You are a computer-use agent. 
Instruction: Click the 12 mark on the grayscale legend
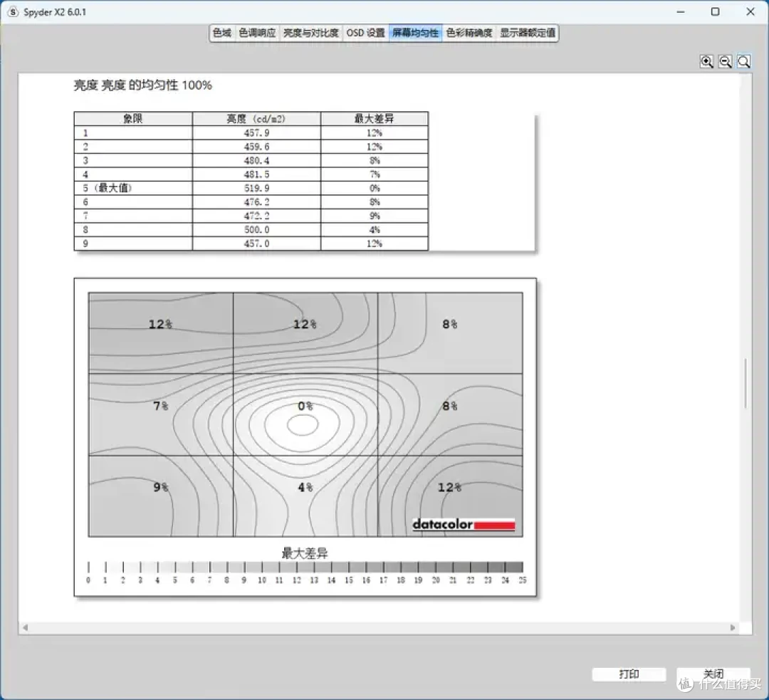pos(296,580)
